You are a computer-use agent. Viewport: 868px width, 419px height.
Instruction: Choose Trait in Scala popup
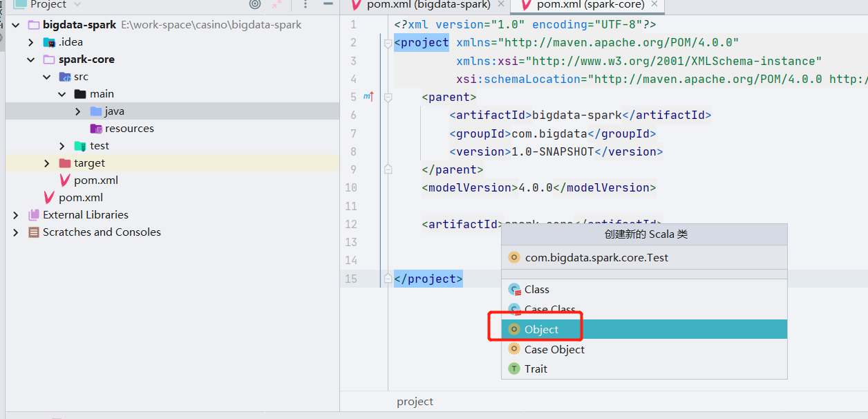click(x=644, y=369)
